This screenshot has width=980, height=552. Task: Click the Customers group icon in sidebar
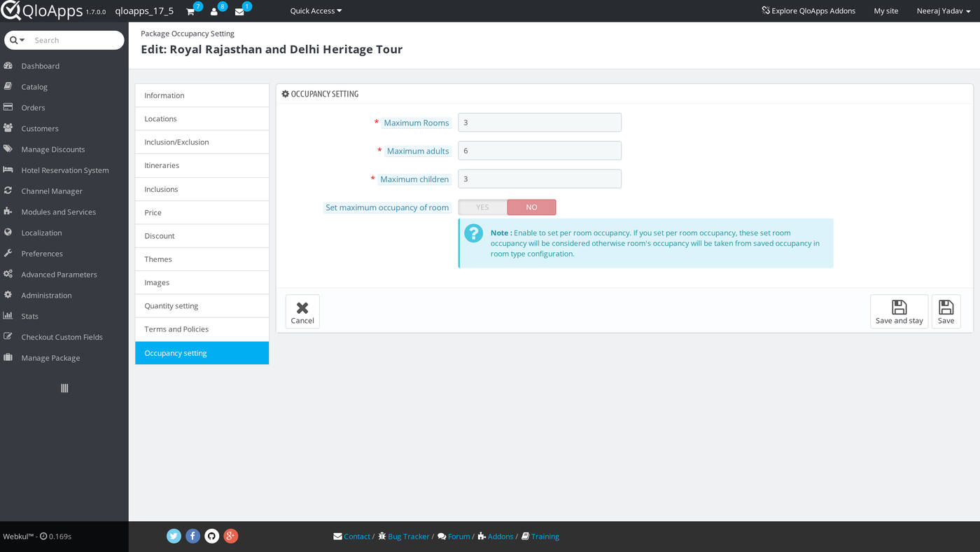tap(8, 128)
